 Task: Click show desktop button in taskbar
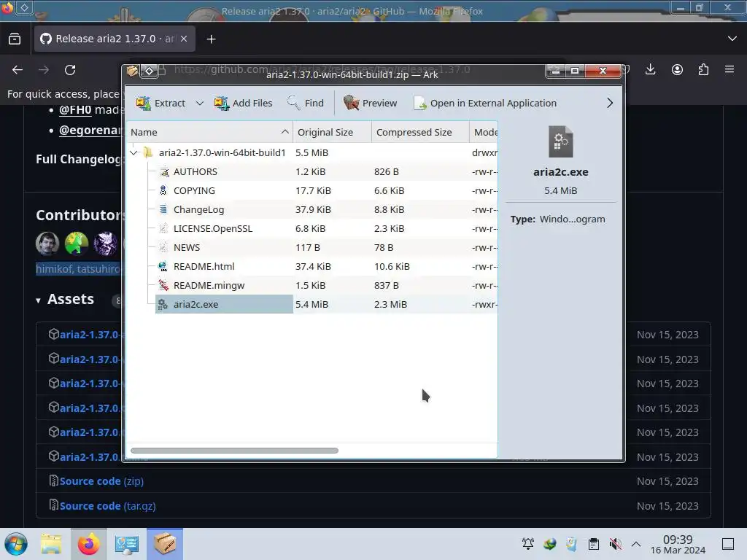pos(728,544)
